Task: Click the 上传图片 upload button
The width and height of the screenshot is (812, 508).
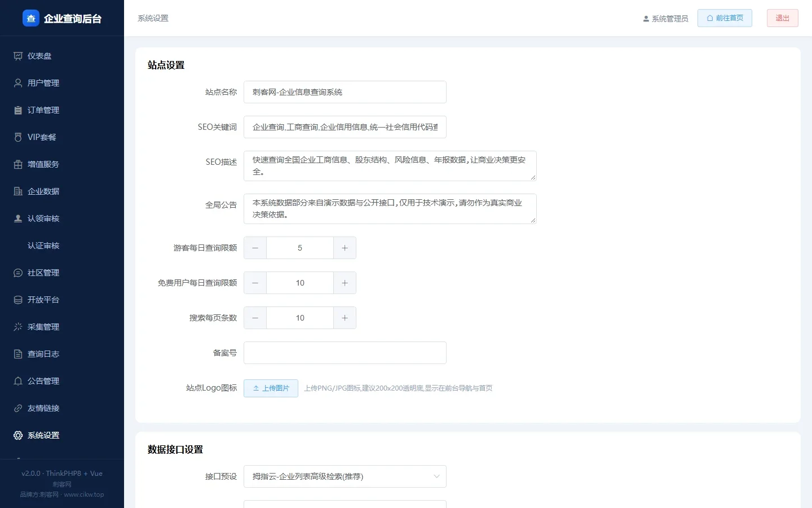Action: (x=271, y=388)
